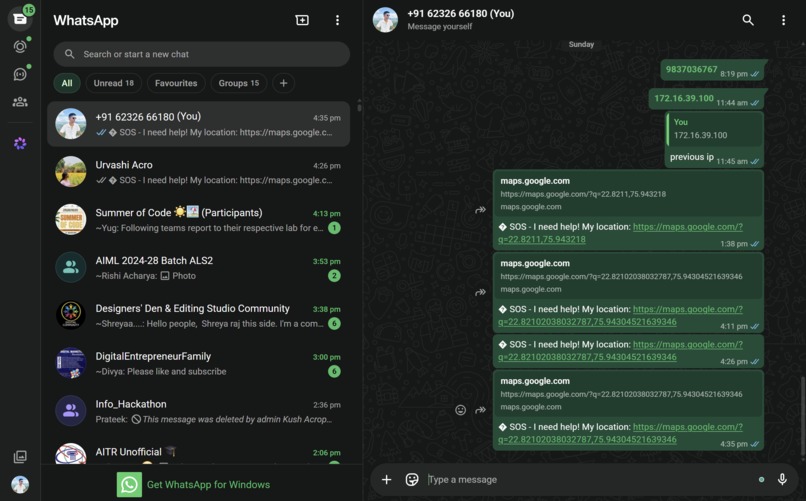Open the Status updates icon in sidebar

point(20,47)
